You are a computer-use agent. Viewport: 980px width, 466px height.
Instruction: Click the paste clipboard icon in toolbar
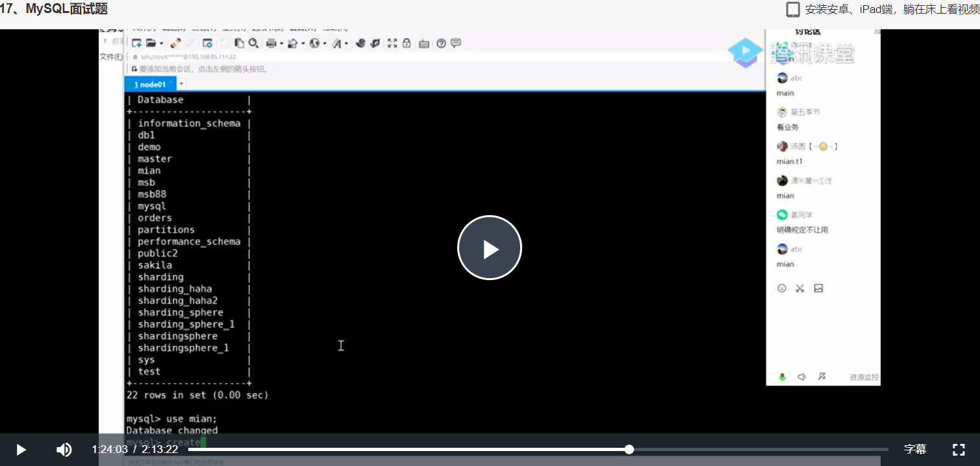[x=239, y=43]
